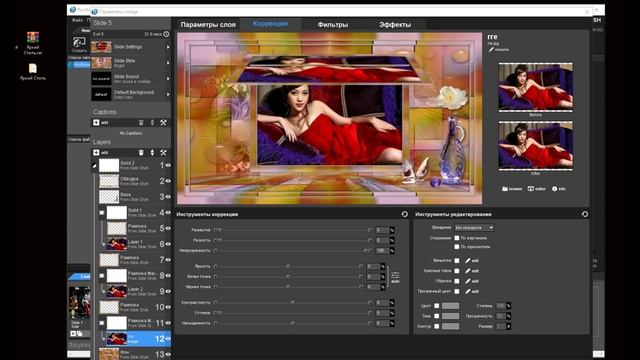Switch to the layer parameters tab

(x=208, y=24)
